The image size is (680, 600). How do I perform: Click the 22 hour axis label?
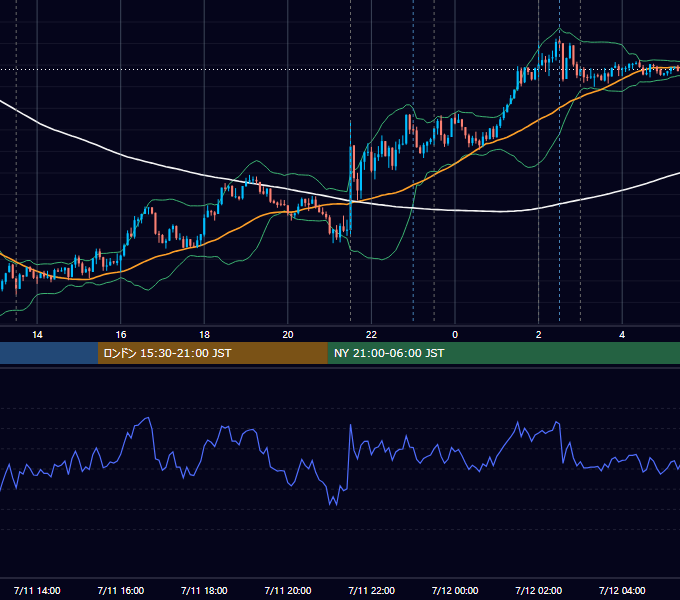pyautogui.click(x=371, y=335)
